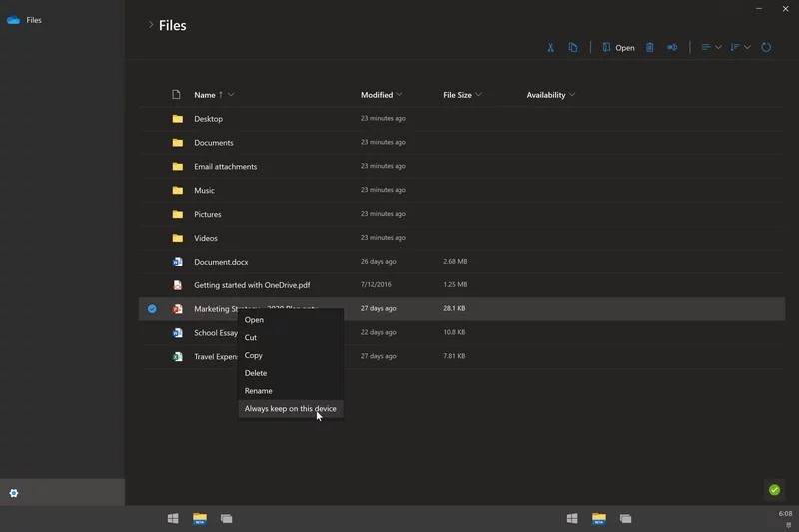This screenshot has height=532, width=799.
Task: Click the OneDrive cloud icon in sidebar
Action: tap(13, 20)
